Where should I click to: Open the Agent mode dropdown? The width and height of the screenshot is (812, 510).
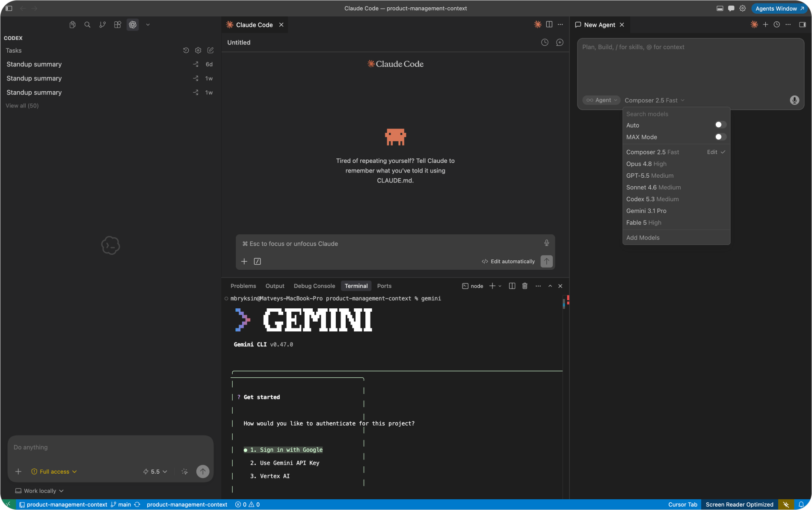tap(601, 100)
